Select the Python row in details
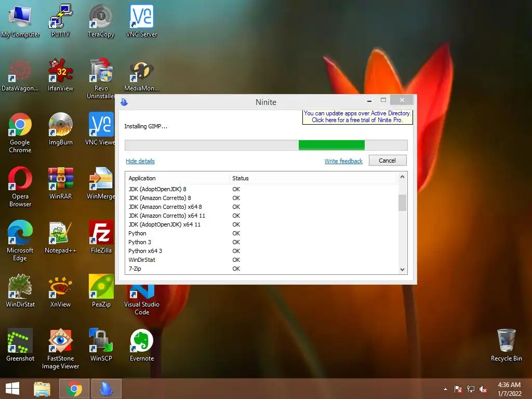Image resolution: width=532 pixels, height=399 pixels. pos(262,233)
